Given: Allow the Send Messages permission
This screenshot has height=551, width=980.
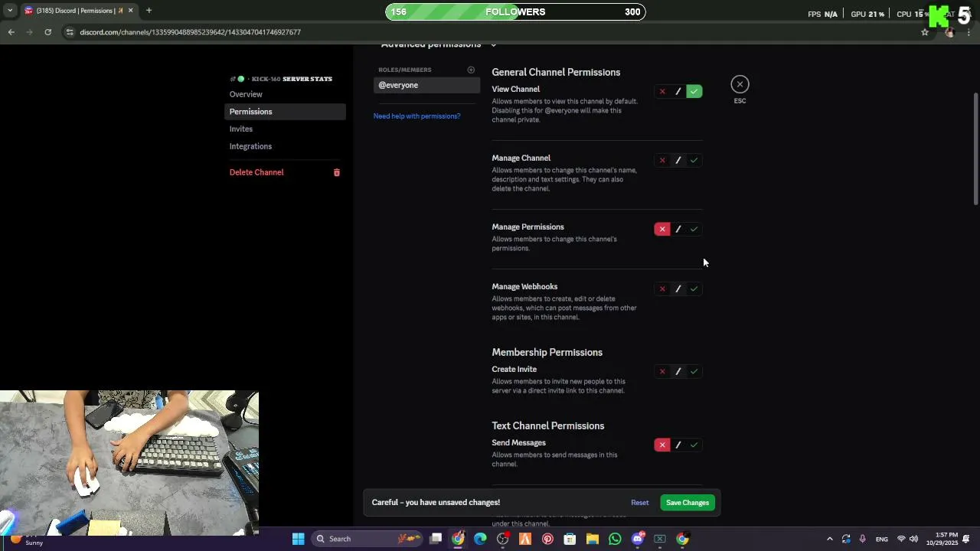Looking at the screenshot, I should [x=694, y=445].
